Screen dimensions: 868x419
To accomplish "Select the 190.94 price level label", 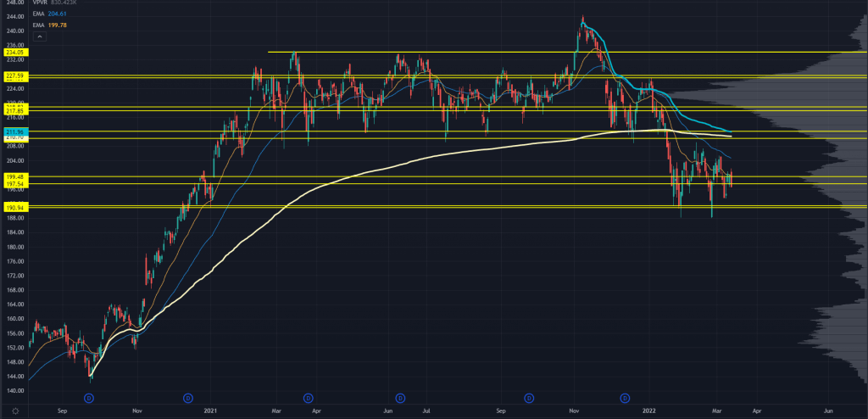I will click(14, 207).
